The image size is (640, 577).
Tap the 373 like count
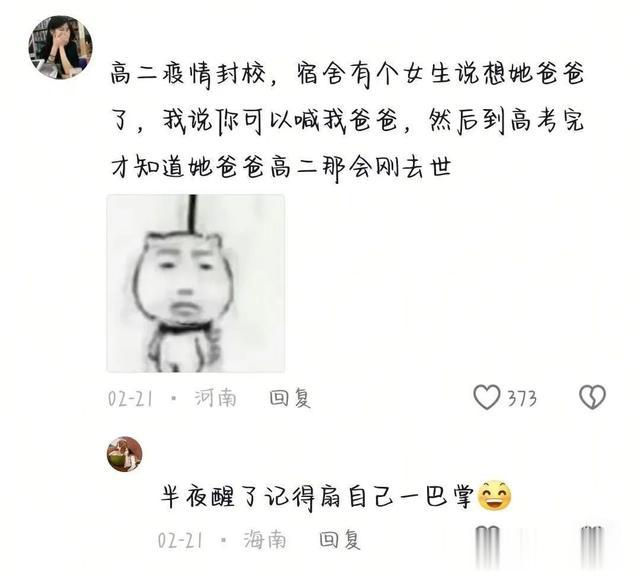tap(522, 398)
